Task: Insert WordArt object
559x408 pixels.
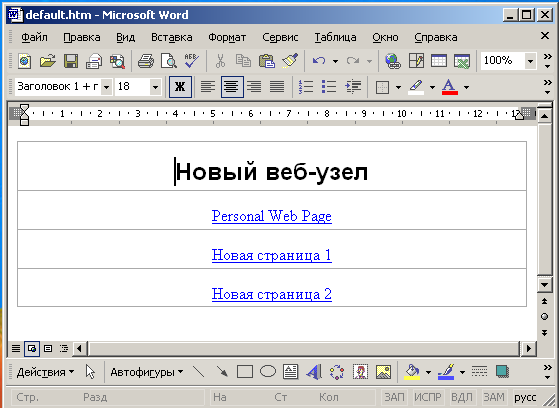Action: 314,372
